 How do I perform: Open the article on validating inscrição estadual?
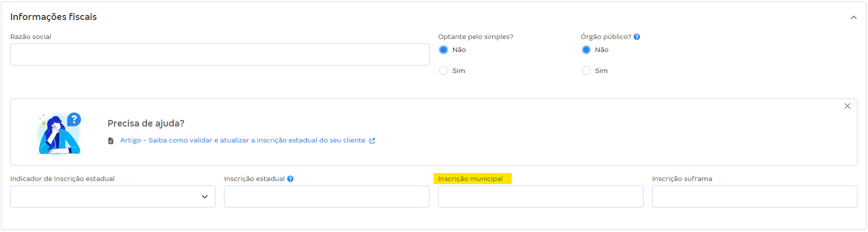point(242,140)
